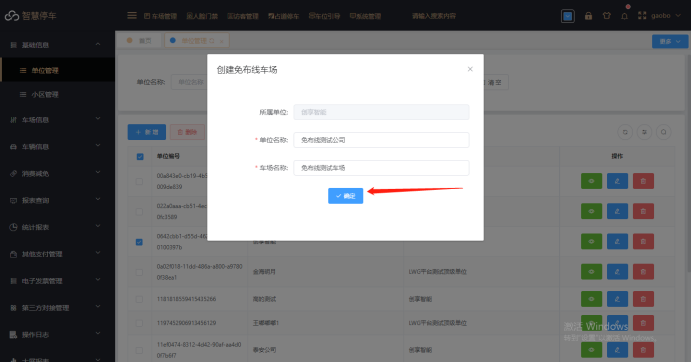Viewport: 692px width, 363px height.
Task: Click the blue square icon in header
Action: 568,16
